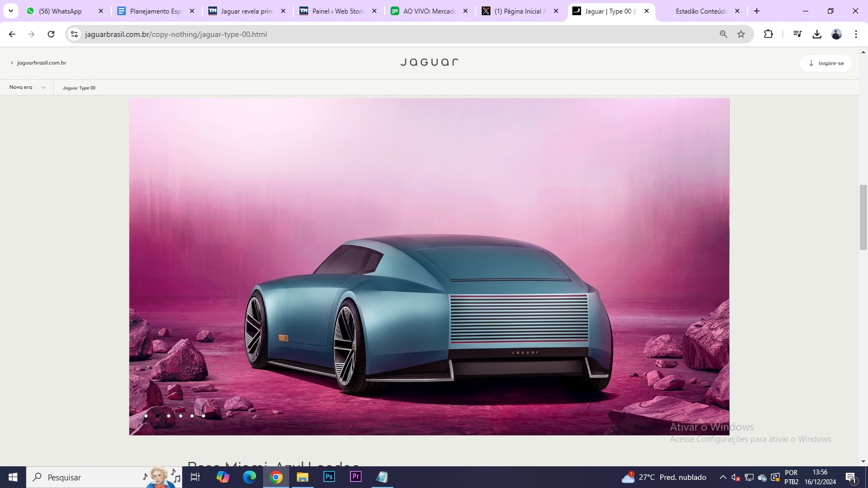Close the Estadão Conteúdo tab

737,11
